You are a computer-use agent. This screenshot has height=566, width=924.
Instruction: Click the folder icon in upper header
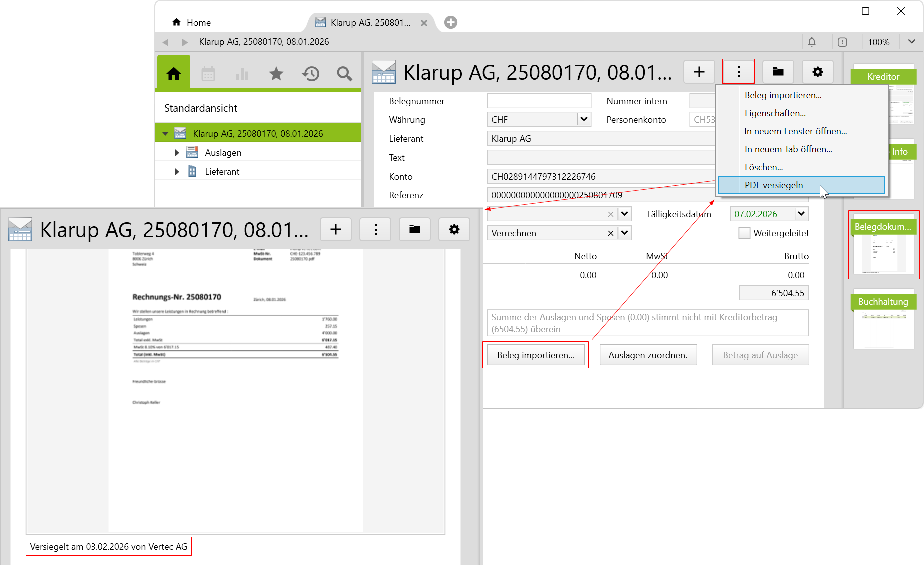(778, 72)
